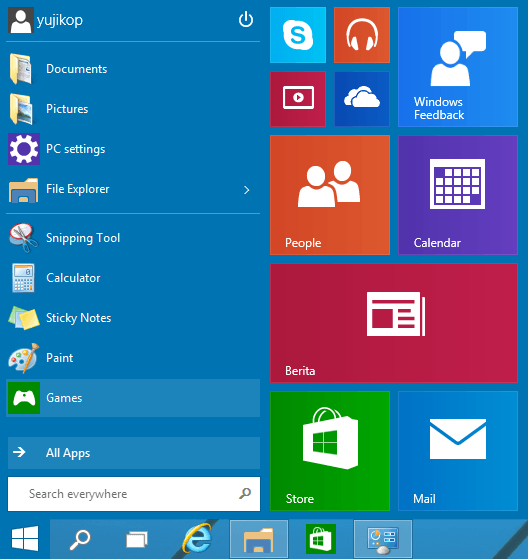Screen dimensions: 528x559
Task: Click the power button icon
Action: tap(246, 20)
